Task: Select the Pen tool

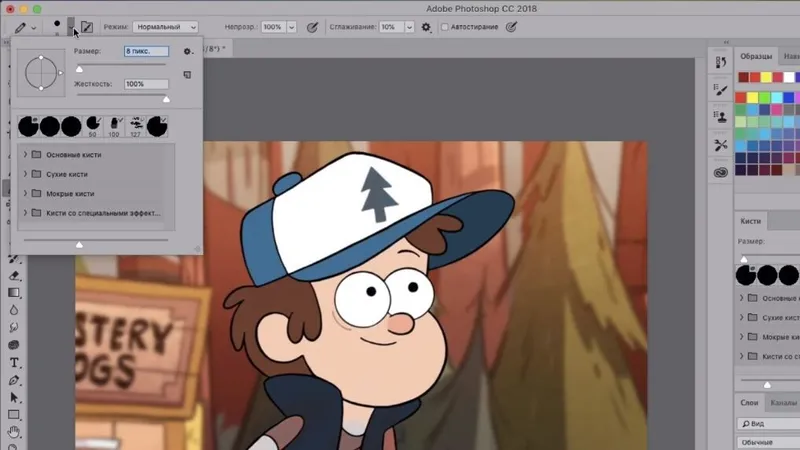Action: click(x=14, y=380)
